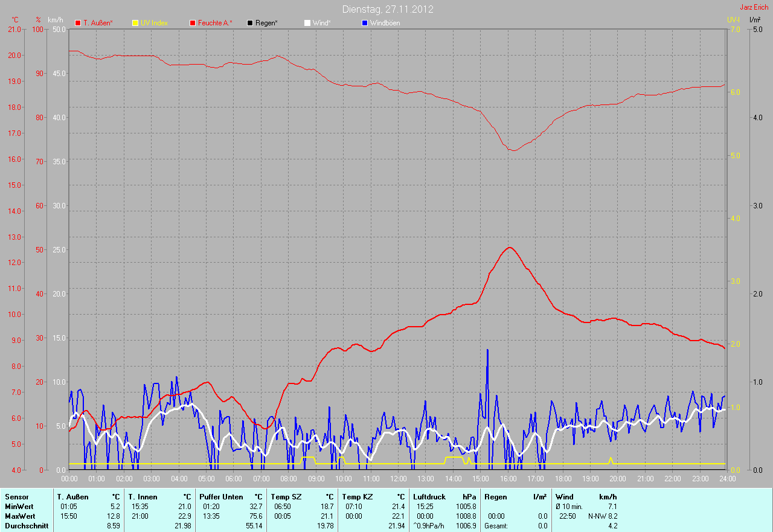Click the 'Ø 10 min.' wind label

pyautogui.click(x=569, y=506)
